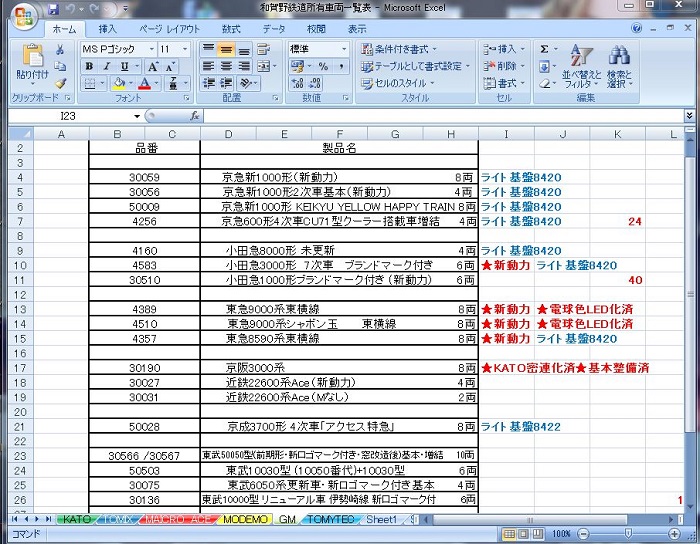Apply comma style number format
Viewport: 700px width, 544px height.
point(341,66)
